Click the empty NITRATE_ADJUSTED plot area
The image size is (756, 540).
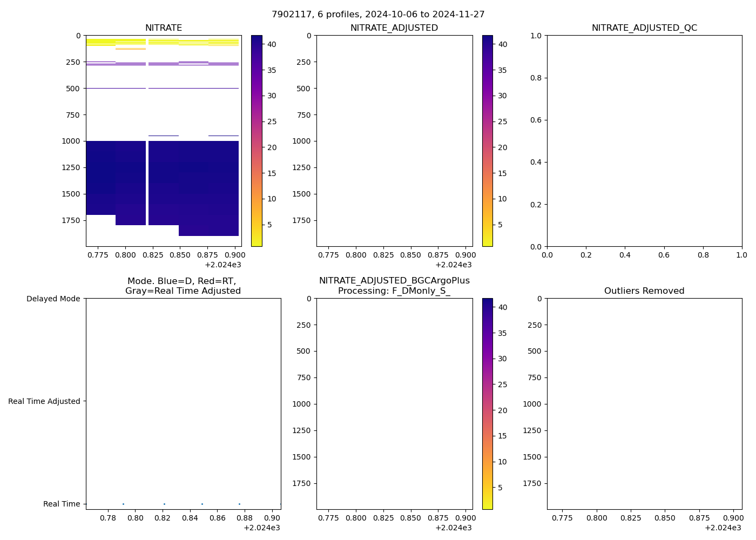(x=394, y=140)
